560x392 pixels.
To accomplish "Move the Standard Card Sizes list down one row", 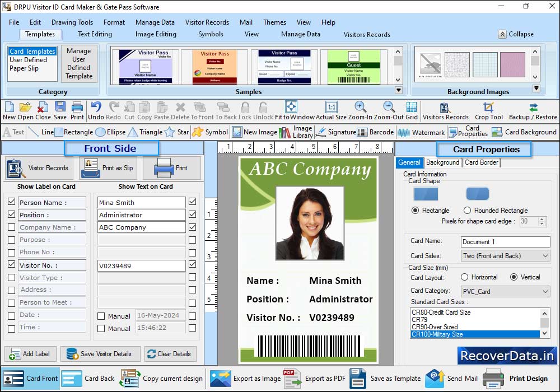I will 544,333.
